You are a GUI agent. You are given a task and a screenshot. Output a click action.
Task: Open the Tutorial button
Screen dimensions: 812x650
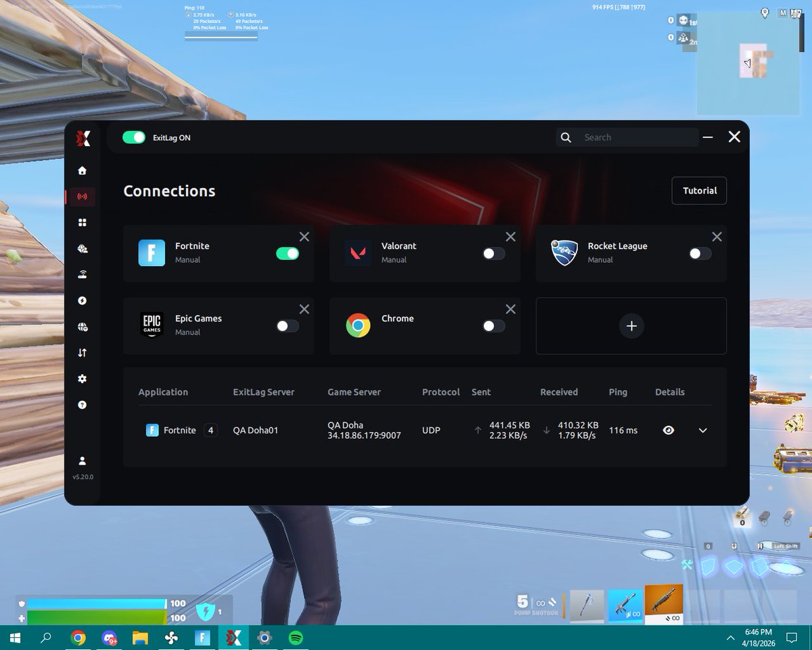(700, 190)
